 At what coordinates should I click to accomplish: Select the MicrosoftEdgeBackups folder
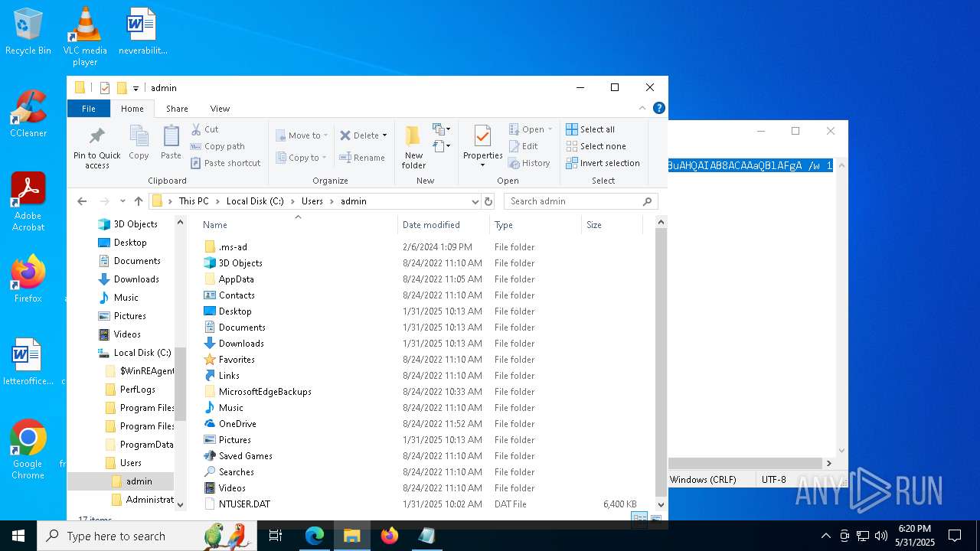[265, 392]
